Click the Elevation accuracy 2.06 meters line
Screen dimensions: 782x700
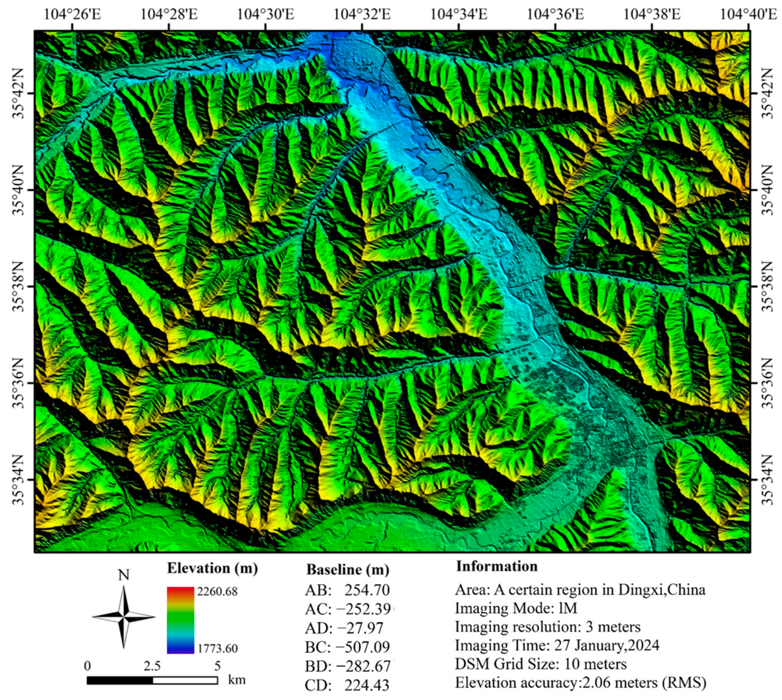[x=581, y=683]
